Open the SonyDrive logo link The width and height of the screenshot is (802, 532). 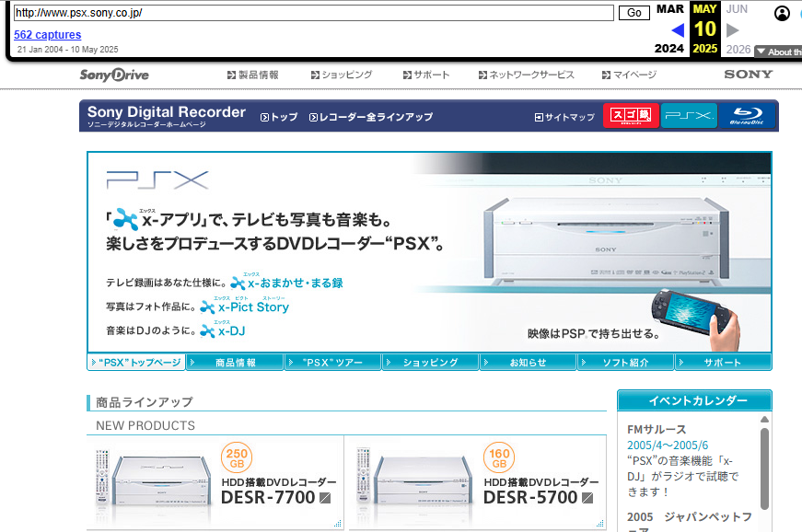[x=114, y=75]
